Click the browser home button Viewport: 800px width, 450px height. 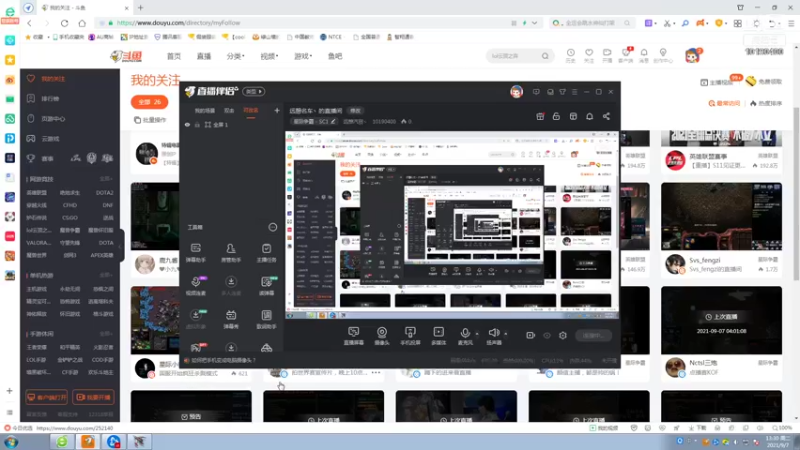click(x=82, y=23)
